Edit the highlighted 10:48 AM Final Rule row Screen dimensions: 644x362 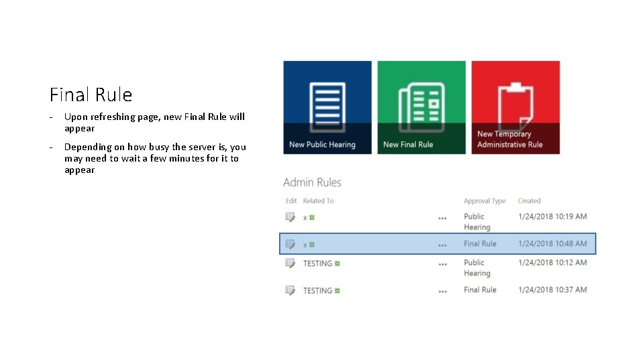coord(290,244)
